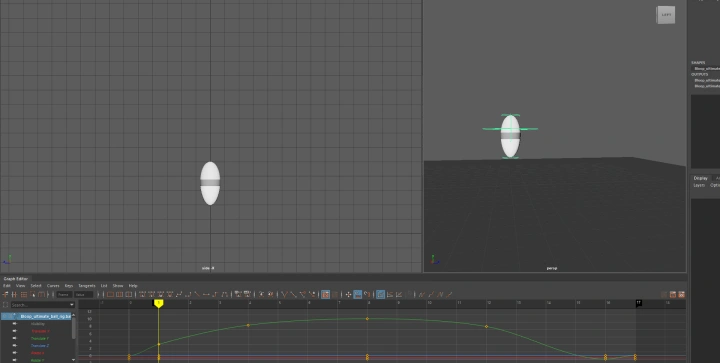Click outliner scroll-down arrow
720x363 pixels.
coord(73,360)
